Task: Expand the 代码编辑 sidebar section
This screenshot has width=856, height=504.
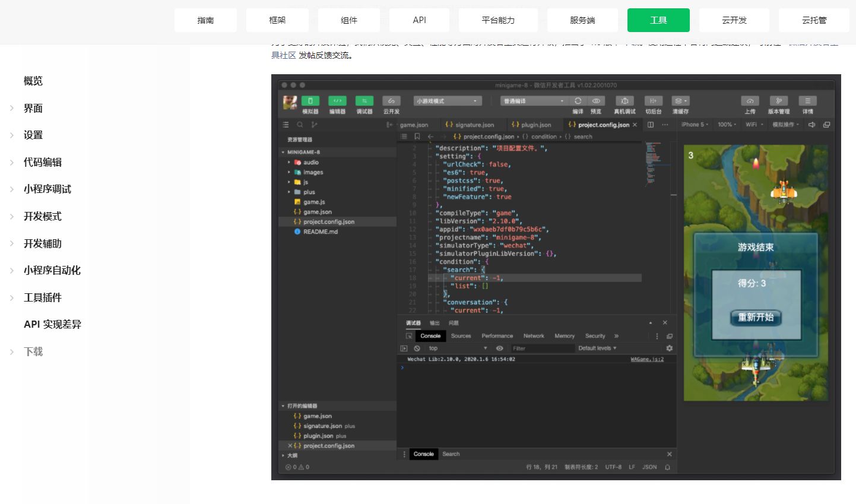Action: [x=43, y=162]
